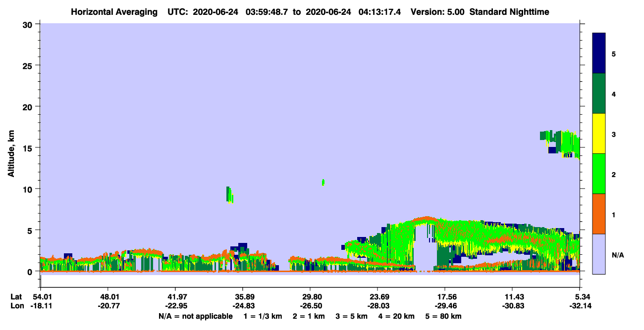Click the bright green colorbar segment labeled 2
Screen dimensions: 644x330
click(x=599, y=174)
